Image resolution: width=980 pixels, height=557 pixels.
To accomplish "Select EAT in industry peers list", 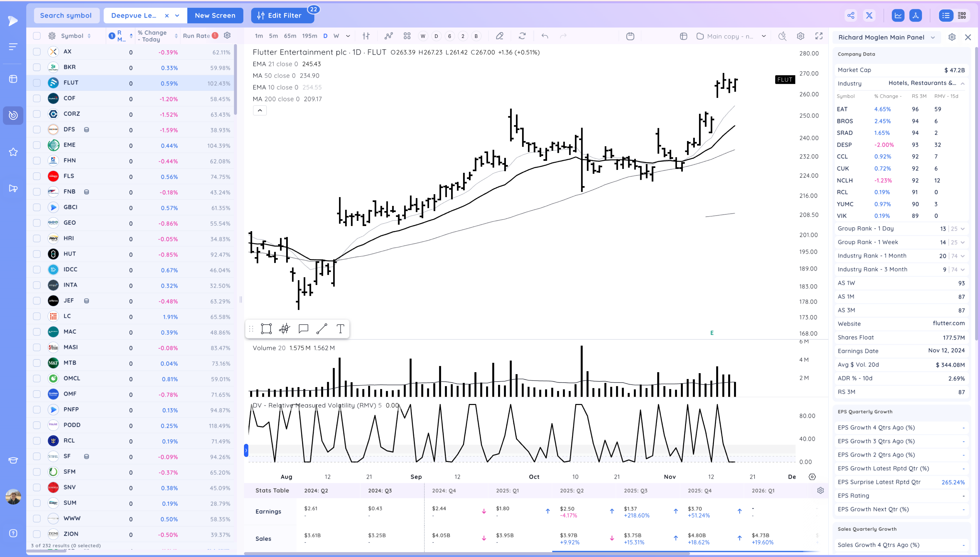I will pos(842,109).
